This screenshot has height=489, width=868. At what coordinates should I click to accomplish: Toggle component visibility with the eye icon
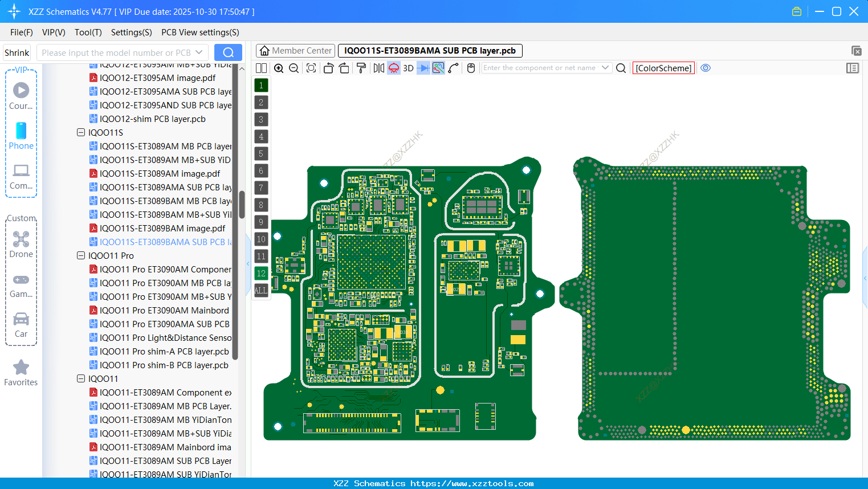(x=706, y=68)
